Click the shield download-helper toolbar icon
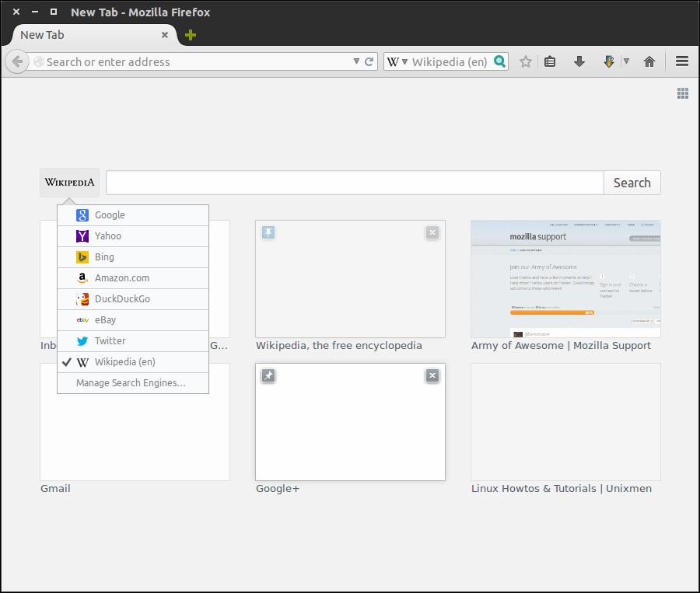Viewport: 700px width, 593px height. pyautogui.click(x=608, y=61)
